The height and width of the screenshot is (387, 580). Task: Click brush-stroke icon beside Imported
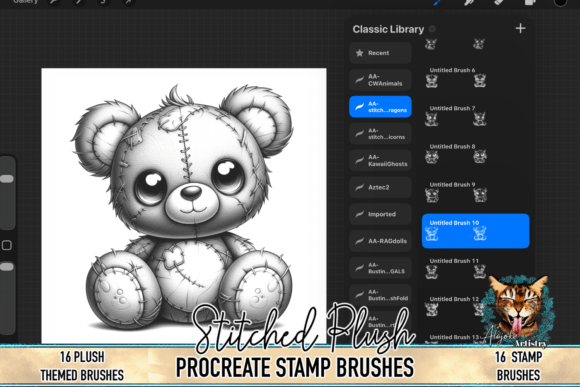click(x=359, y=214)
